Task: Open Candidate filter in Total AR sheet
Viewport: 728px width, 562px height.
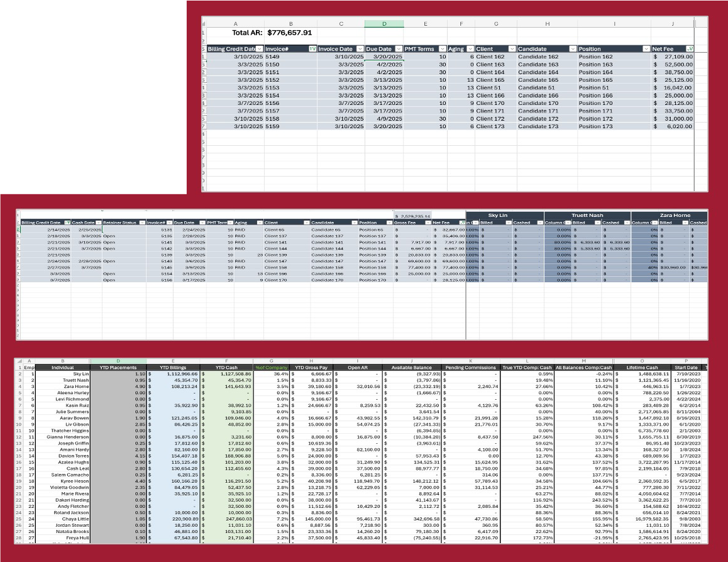Action: click(x=573, y=49)
